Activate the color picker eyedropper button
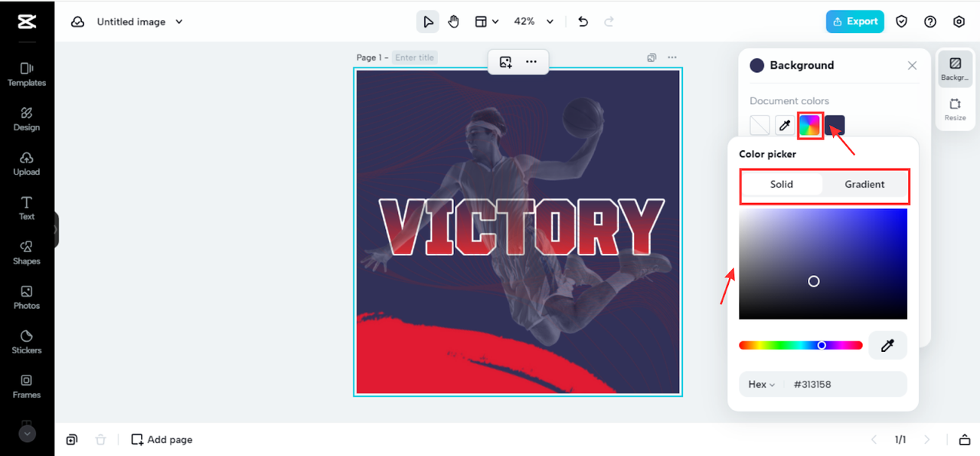 (888, 346)
